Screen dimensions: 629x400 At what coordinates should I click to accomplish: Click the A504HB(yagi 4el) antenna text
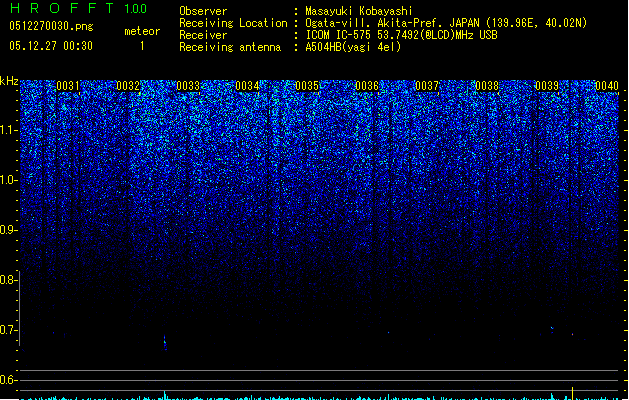(353, 47)
